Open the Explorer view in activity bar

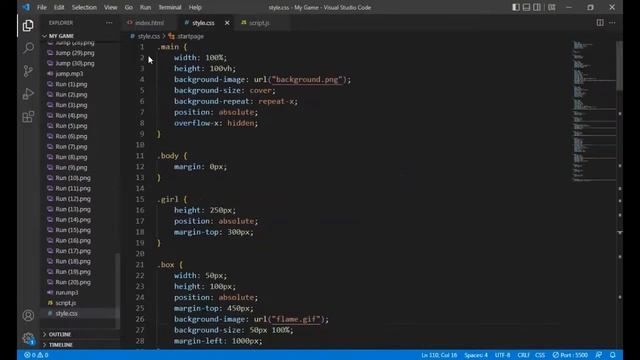pos(28,26)
